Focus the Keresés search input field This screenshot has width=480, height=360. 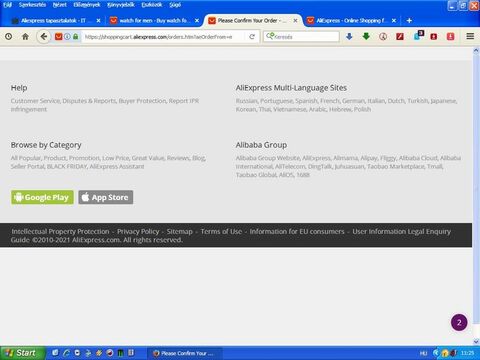301,37
